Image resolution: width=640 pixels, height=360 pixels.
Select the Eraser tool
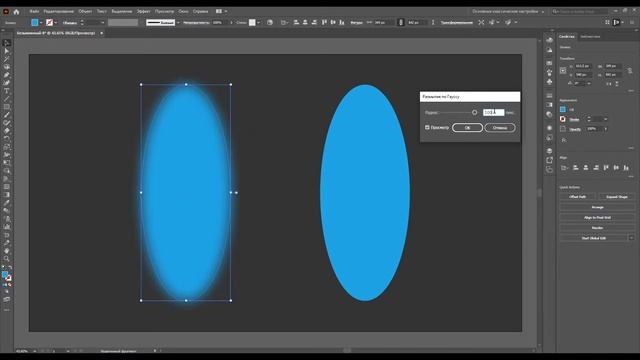click(7, 131)
